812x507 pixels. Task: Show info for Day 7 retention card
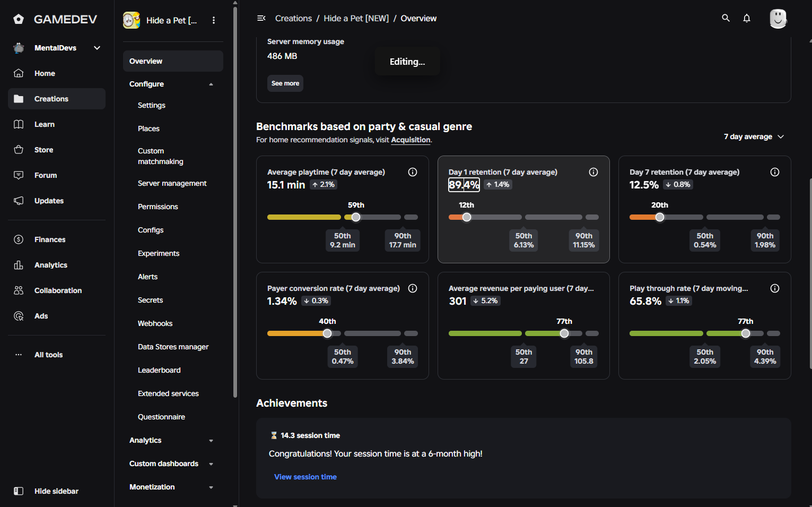775,172
